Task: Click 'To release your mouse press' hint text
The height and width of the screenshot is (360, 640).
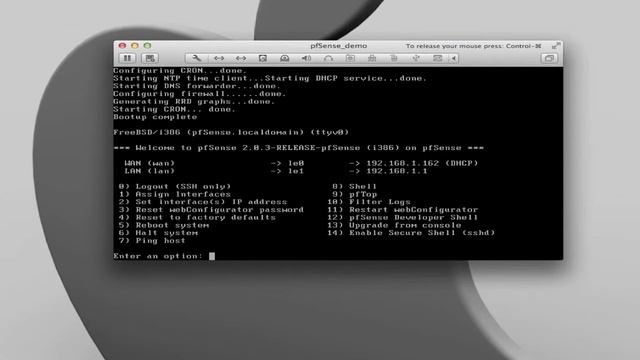Action: tap(473, 46)
